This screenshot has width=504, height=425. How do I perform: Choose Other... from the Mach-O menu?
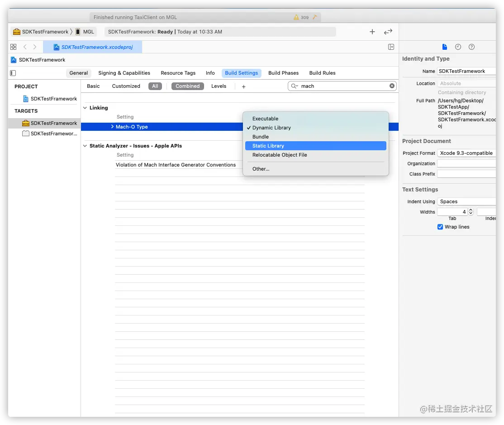point(315,169)
